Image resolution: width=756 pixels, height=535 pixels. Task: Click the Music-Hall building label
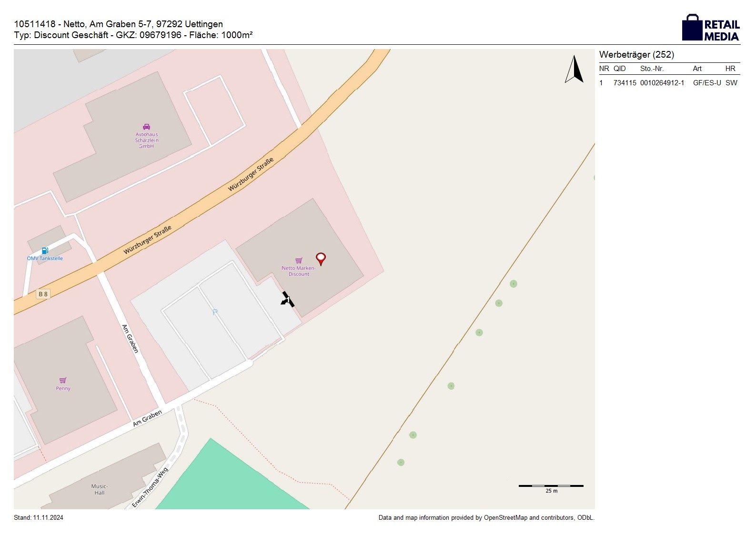(x=99, y=489)
